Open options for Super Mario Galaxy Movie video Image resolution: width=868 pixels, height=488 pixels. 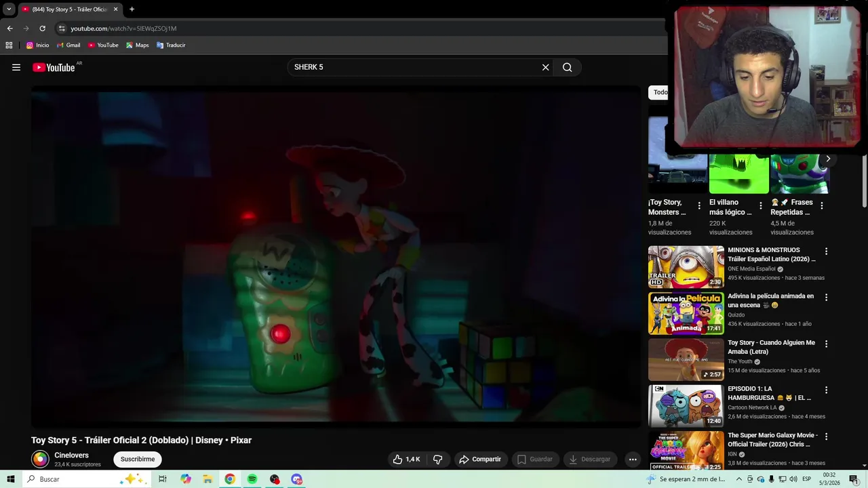tap(826, 436)
